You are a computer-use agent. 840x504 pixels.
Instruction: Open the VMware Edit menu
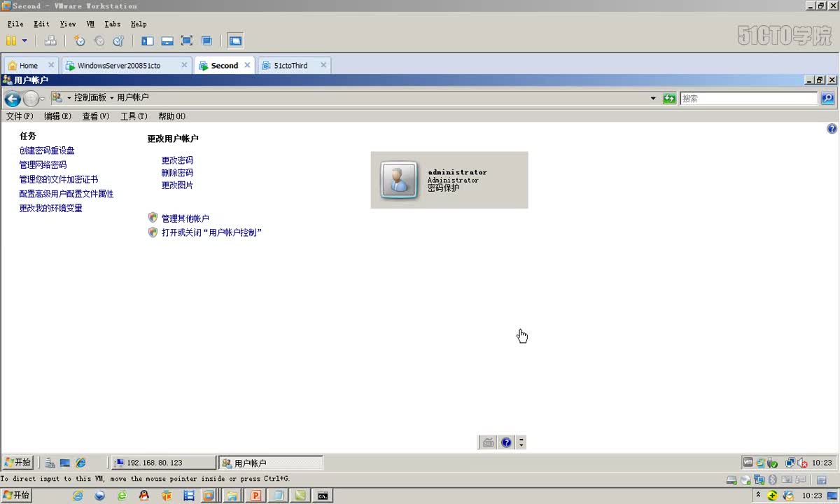coord(42,24)
